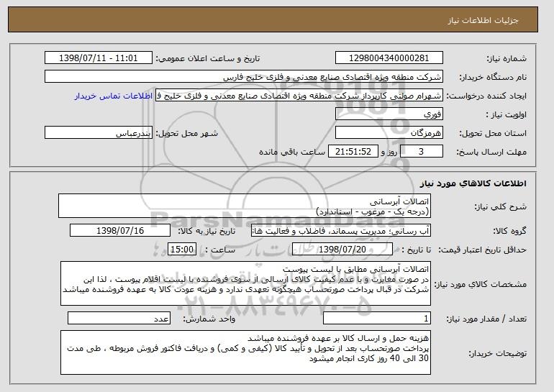Click the label استان محل تحویل
This screenshot has width=554, height=392.
[493, 134]
